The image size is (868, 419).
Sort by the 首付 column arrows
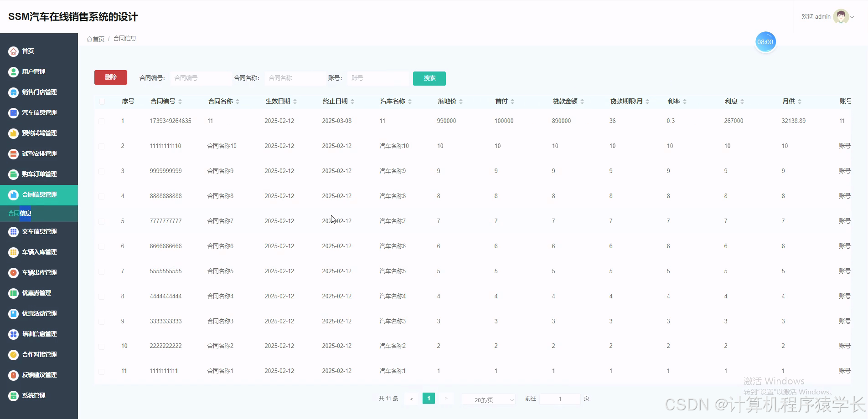(x=512, y=102)
